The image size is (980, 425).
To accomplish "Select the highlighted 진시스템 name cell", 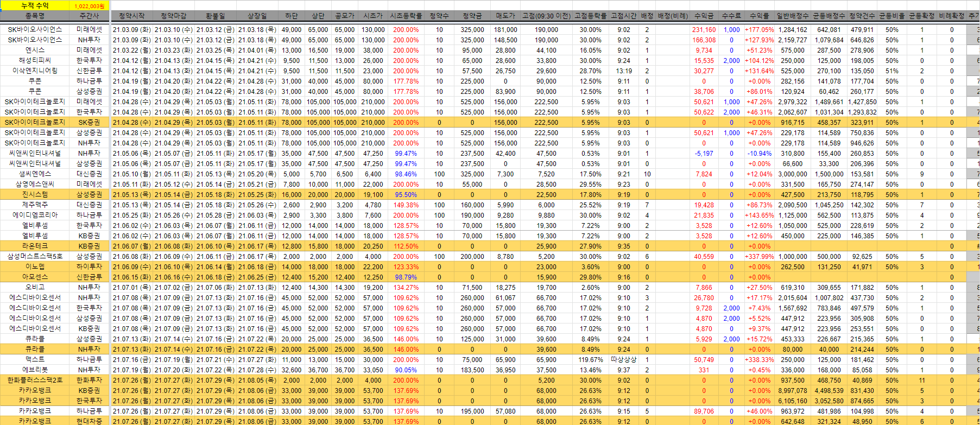I will point(35,194).
